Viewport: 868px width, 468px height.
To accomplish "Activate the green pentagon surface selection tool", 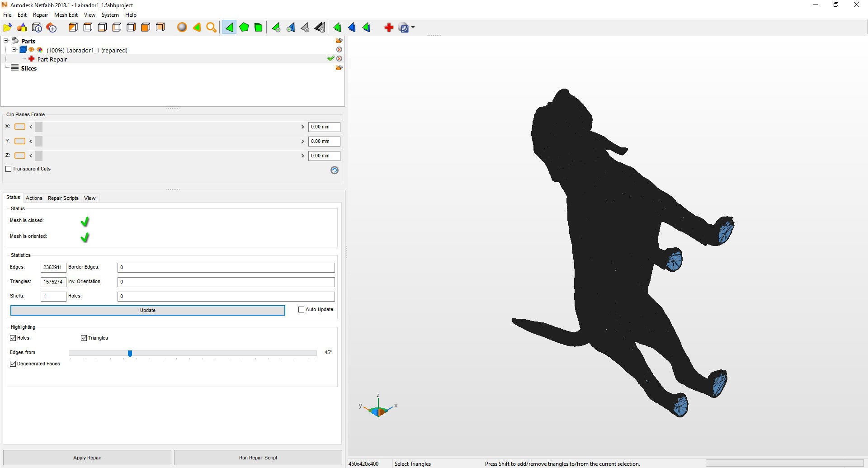I will pyautogui.click(x=244, y=28).
